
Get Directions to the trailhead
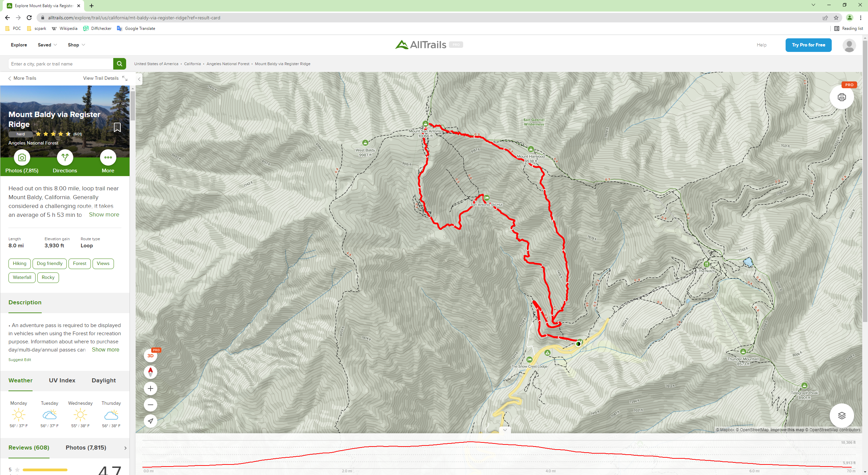click(x=65, y=161)
